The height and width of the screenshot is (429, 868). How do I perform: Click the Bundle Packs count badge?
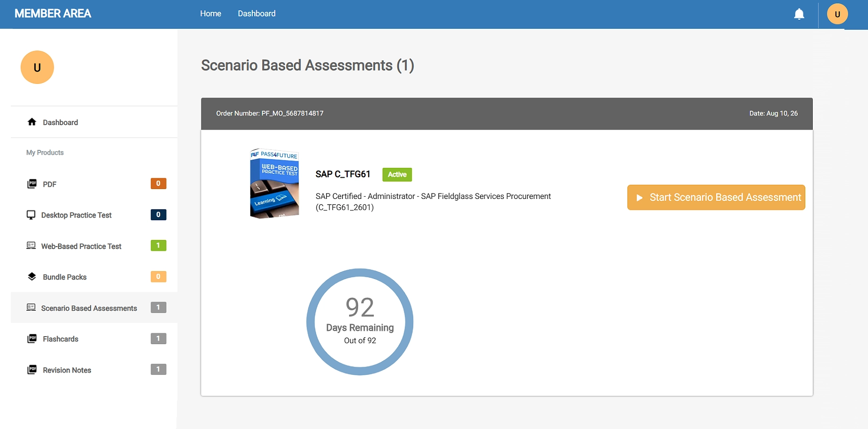[159, 276]
